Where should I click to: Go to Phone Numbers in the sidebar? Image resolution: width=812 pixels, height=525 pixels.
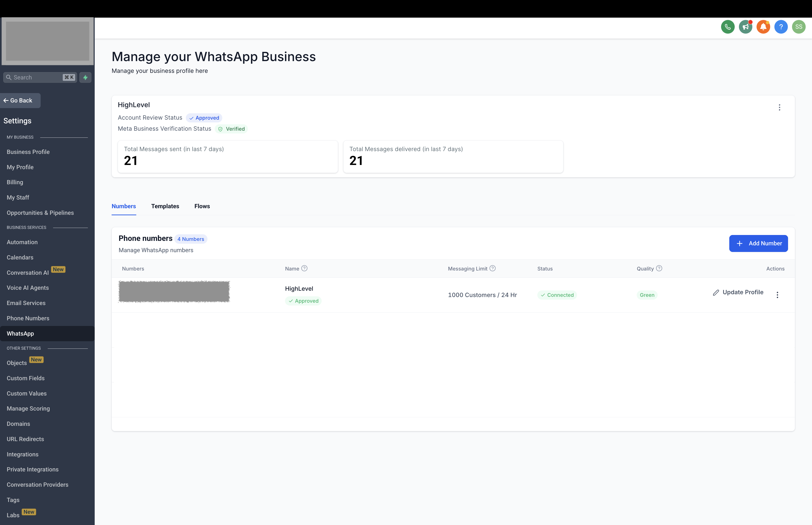pyautogui.click(x=28, y=318)
